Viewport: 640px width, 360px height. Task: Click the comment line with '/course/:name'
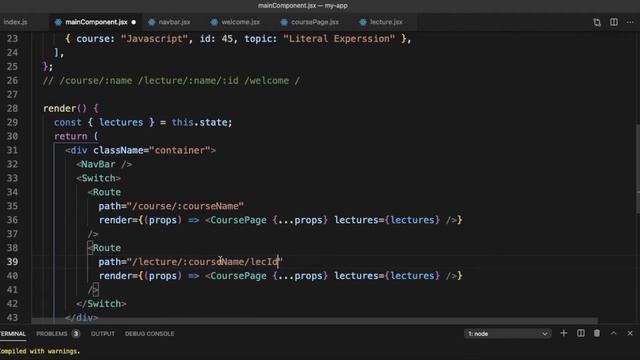[x=171, y=80]
